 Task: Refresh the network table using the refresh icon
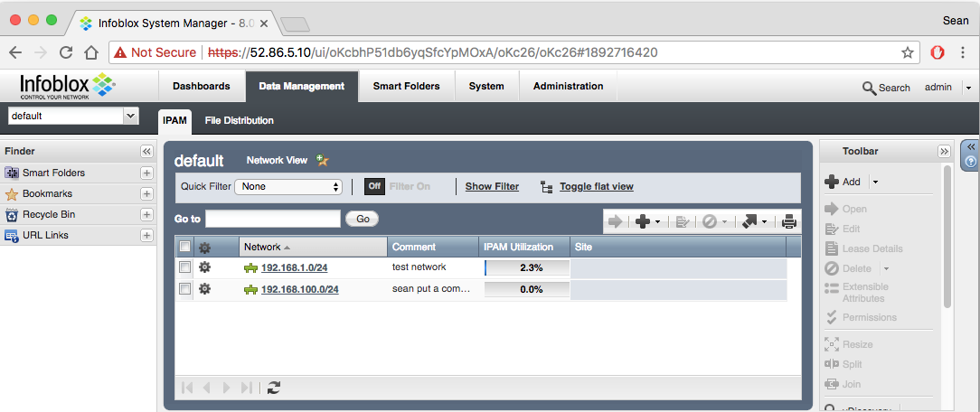[274, 388]
